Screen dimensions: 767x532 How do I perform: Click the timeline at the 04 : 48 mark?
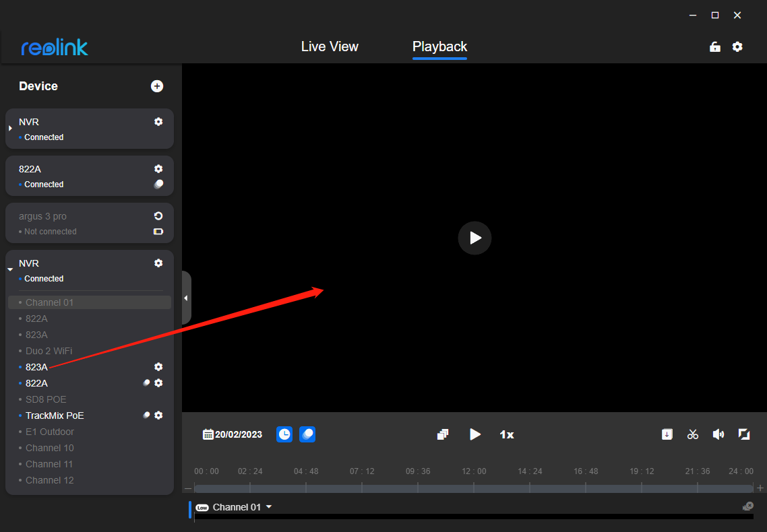(x=306, y=488)
